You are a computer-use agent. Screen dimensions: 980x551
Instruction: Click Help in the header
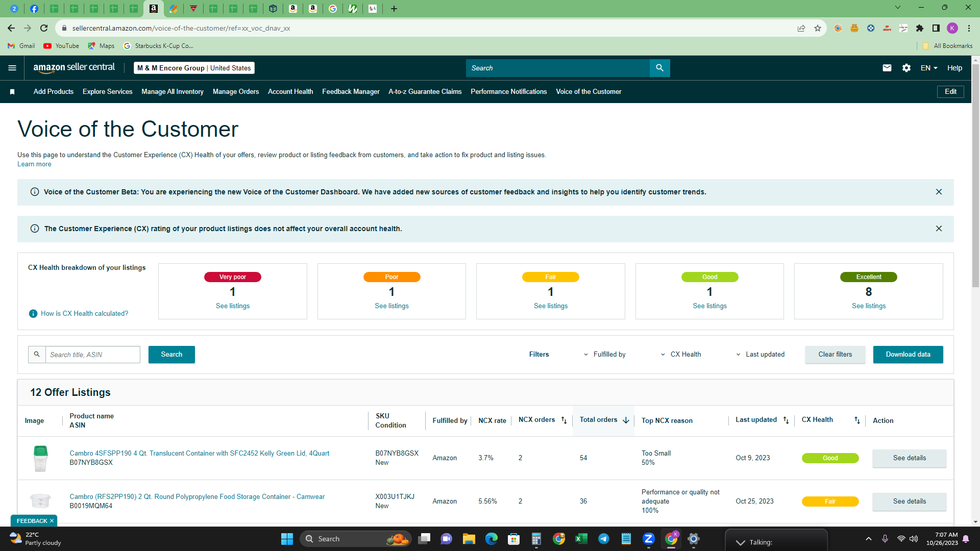click(954, 68)
